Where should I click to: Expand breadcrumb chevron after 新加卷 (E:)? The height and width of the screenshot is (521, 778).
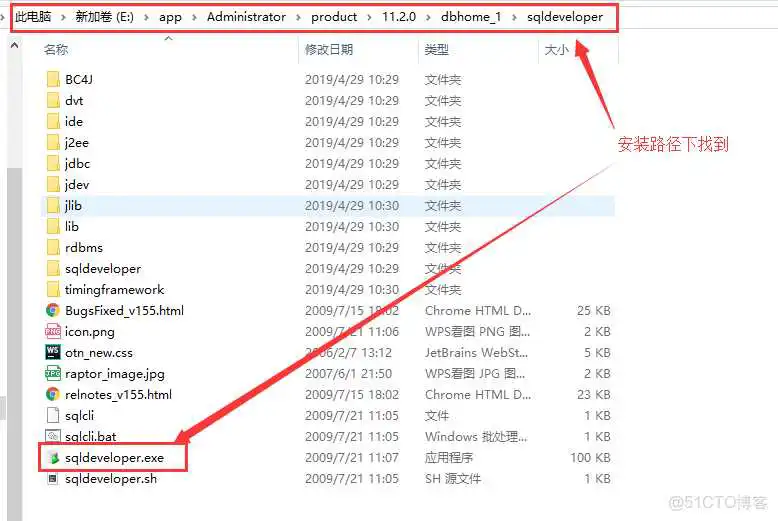coord(146,17)
